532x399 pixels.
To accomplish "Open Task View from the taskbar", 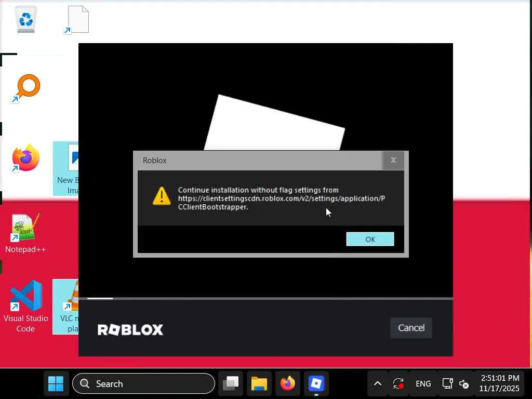I will [231, 384].
